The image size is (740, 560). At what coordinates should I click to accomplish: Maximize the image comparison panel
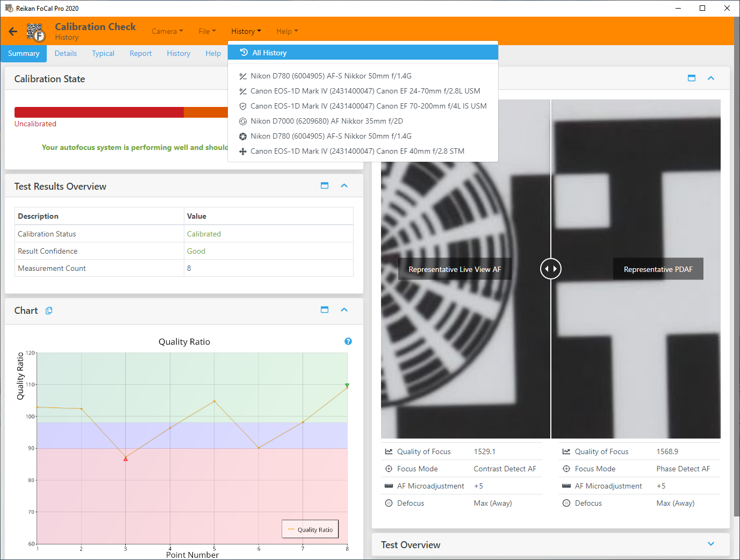[x=692, y=78]
